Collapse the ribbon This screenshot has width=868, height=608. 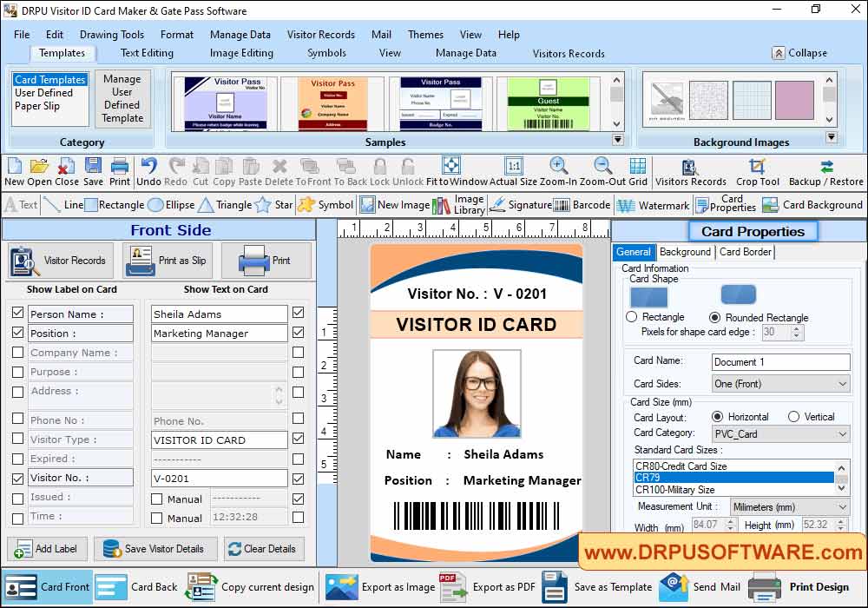pos(799,53)
